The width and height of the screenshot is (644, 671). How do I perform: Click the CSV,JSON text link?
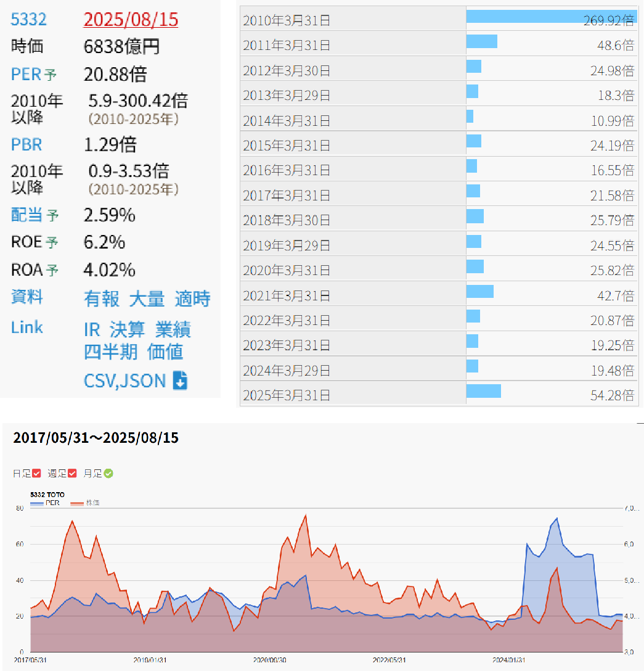coord(124,381)
